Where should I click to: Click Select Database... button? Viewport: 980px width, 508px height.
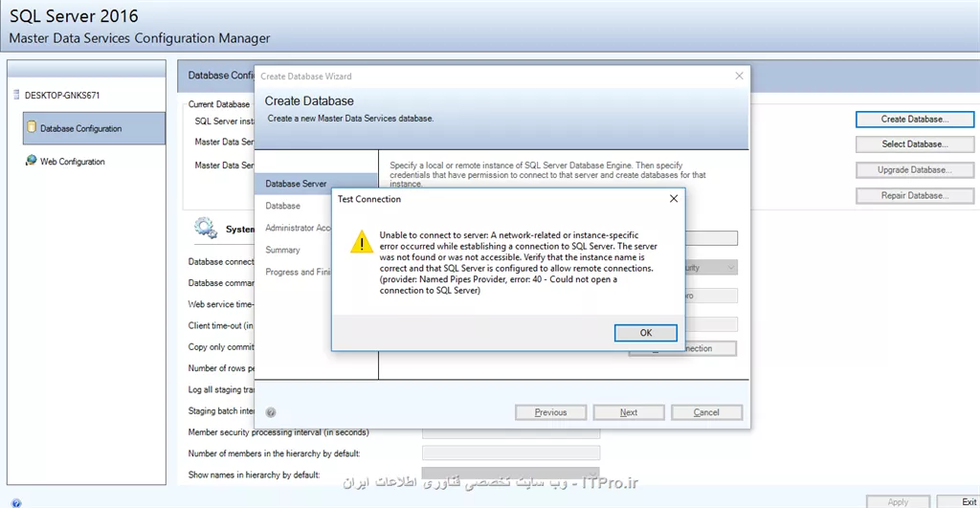[914, 144]
